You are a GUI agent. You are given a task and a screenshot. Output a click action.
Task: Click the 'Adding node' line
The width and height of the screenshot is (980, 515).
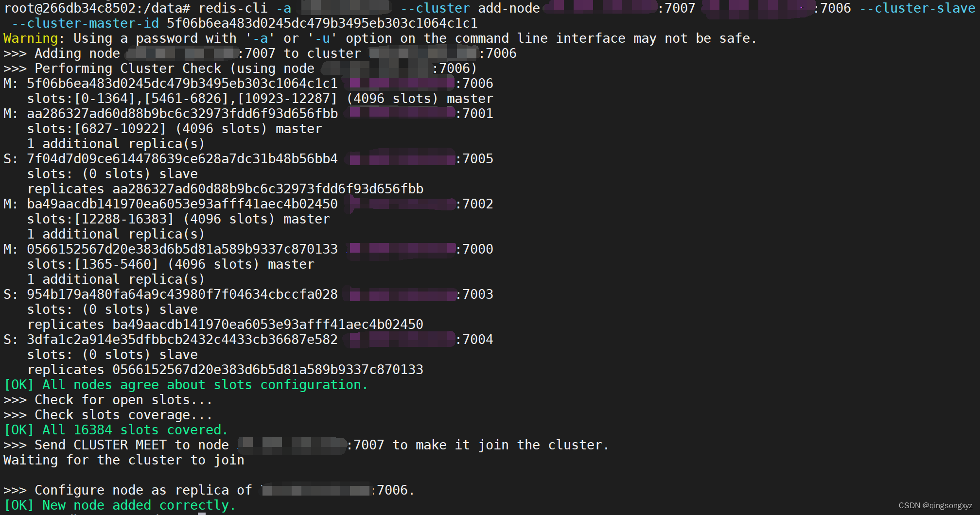(260, 53)
